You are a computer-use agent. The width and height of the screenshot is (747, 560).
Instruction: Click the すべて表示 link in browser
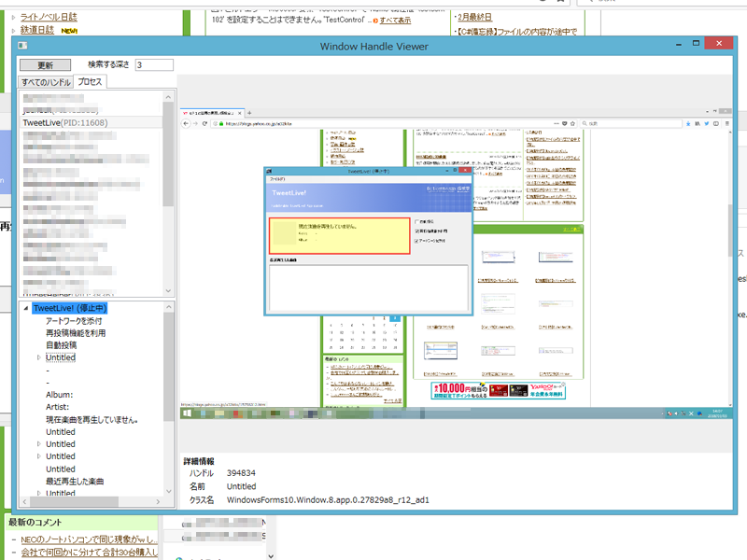395,20
